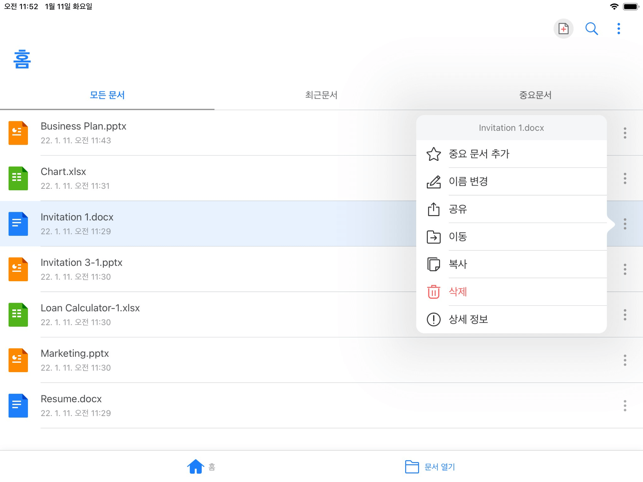Screen dimensions: 643x482
Task: Open more options for Business Plan.pptx
Action: point(625,133)
